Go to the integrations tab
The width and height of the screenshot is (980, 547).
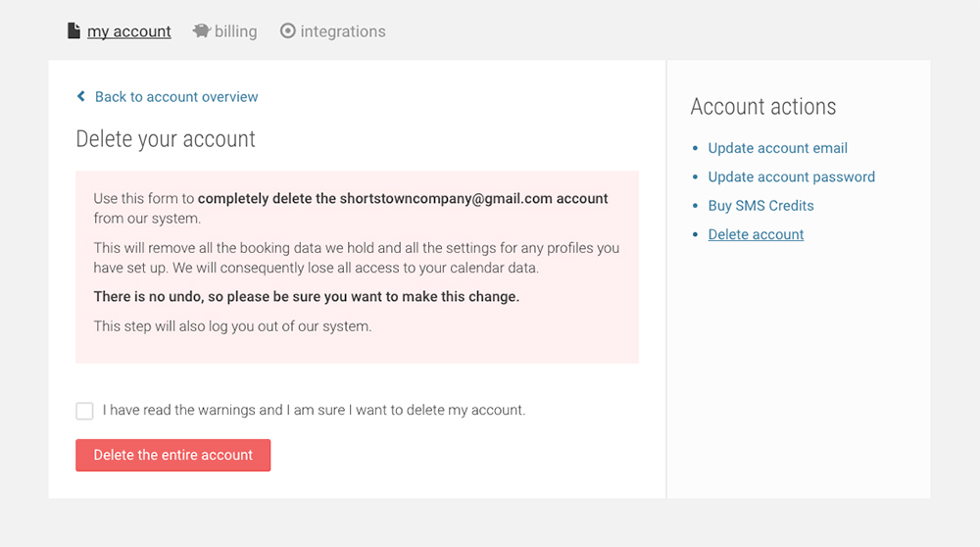(x=342, y=31)
